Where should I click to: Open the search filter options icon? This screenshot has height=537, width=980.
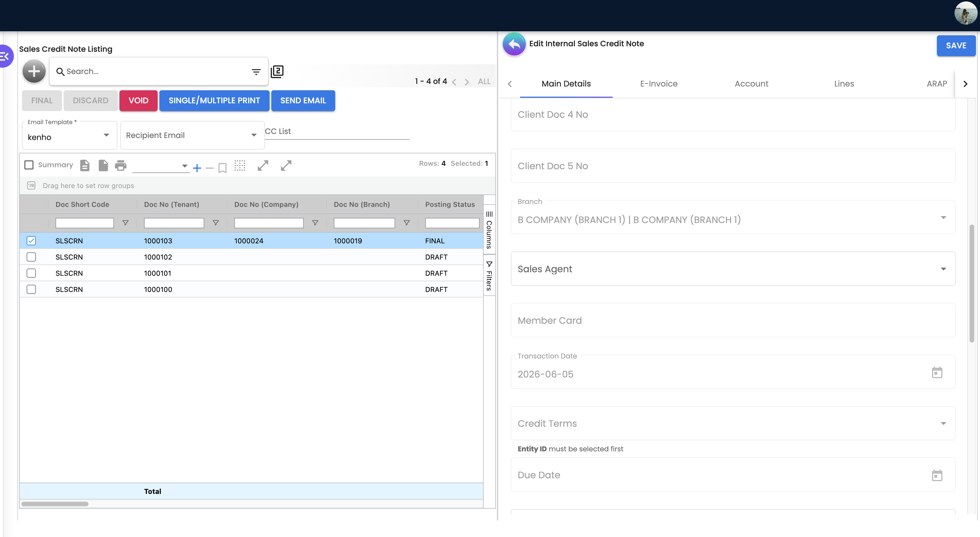[x=256, y=71]
